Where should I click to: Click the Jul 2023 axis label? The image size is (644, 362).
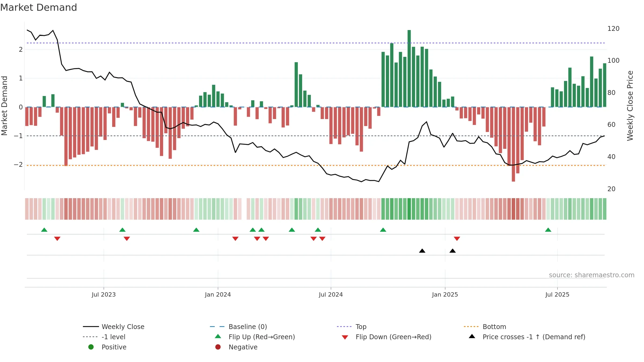point(104,294)
